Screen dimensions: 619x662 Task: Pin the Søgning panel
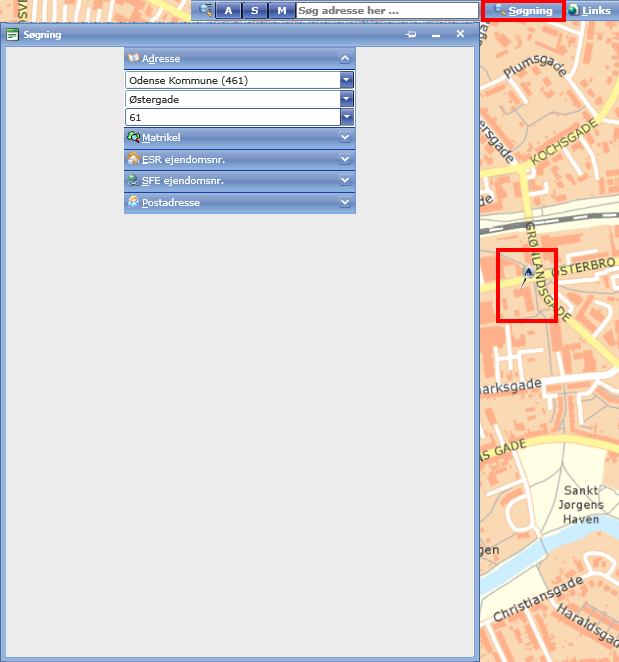point(411,34)
